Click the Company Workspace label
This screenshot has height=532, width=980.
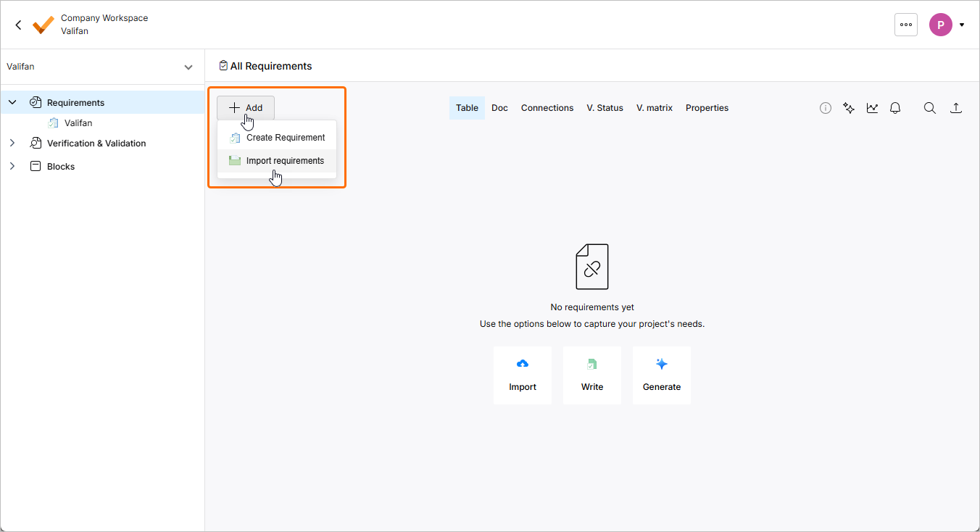104,18
